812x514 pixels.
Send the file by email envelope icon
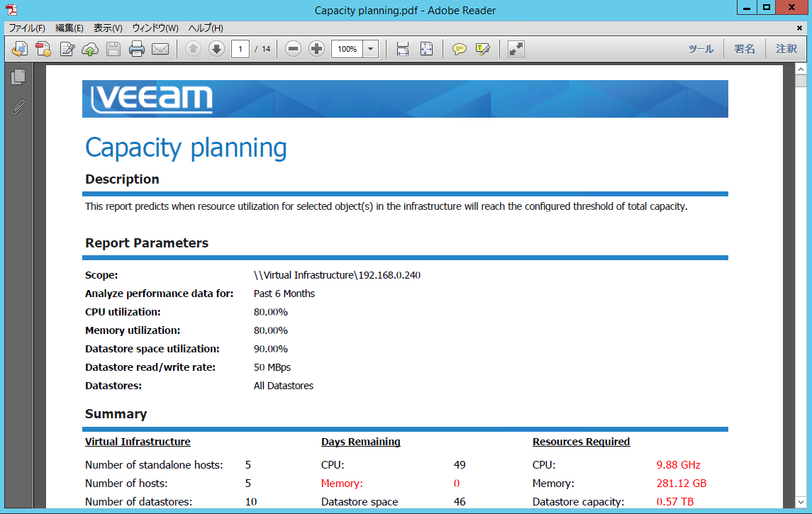(160, 49)
